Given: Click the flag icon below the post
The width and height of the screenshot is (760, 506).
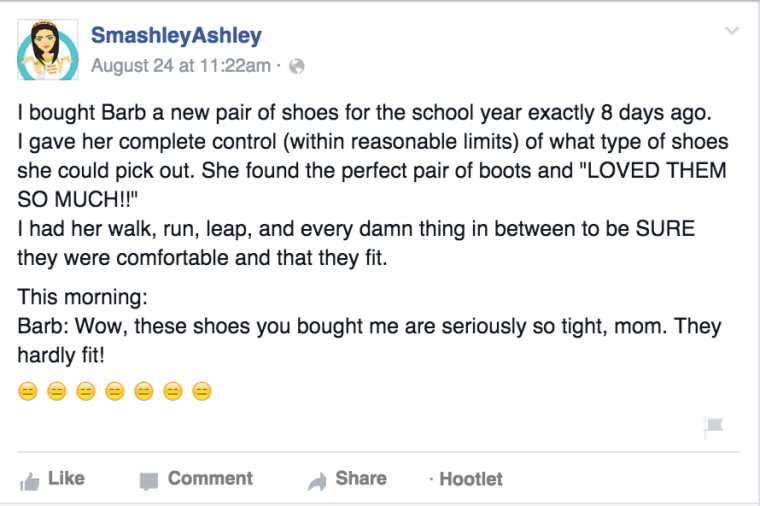Looking at the screenshot, I should tap(713, 427).
